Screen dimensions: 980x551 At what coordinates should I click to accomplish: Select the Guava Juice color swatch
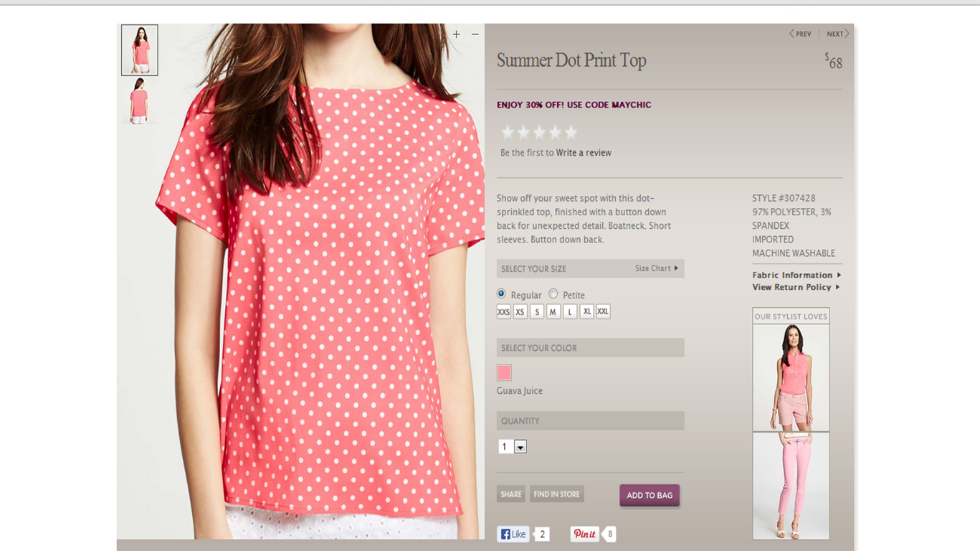coord(504,372)
